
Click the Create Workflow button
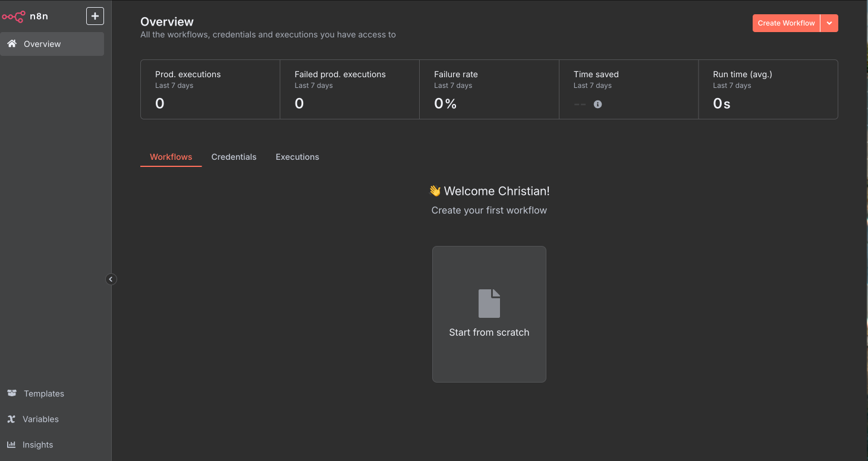click(786, 23)
